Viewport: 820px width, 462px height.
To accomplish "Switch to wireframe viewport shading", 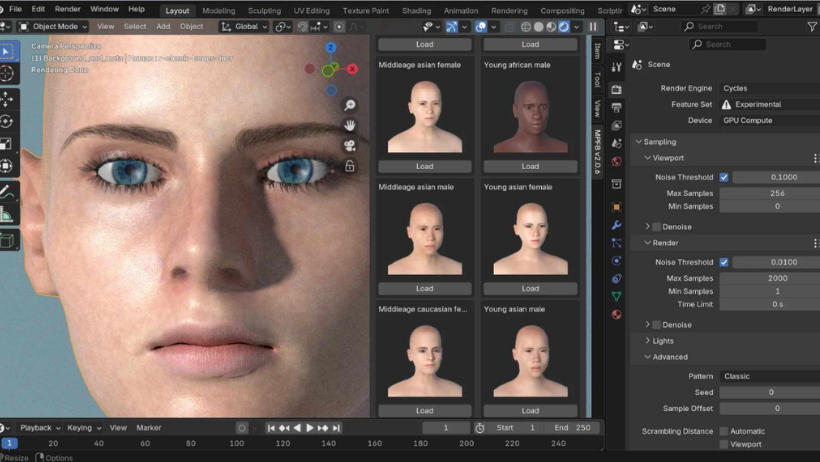I will pyautogui.click(x=526, y=27).
